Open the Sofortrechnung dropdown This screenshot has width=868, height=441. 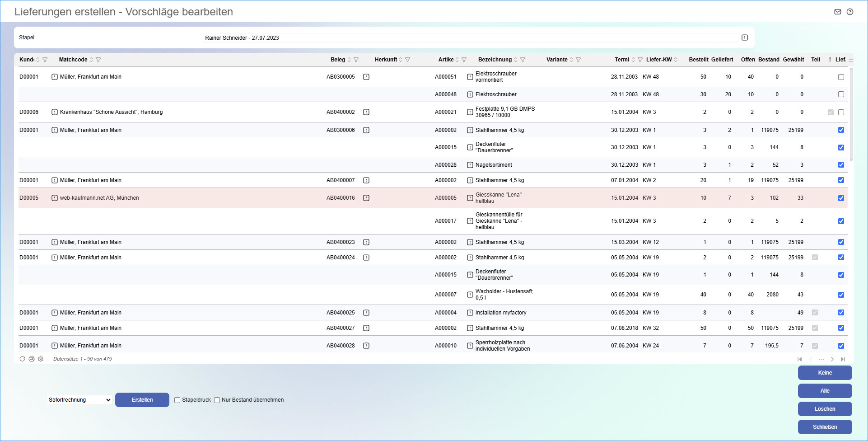[79, 400]
